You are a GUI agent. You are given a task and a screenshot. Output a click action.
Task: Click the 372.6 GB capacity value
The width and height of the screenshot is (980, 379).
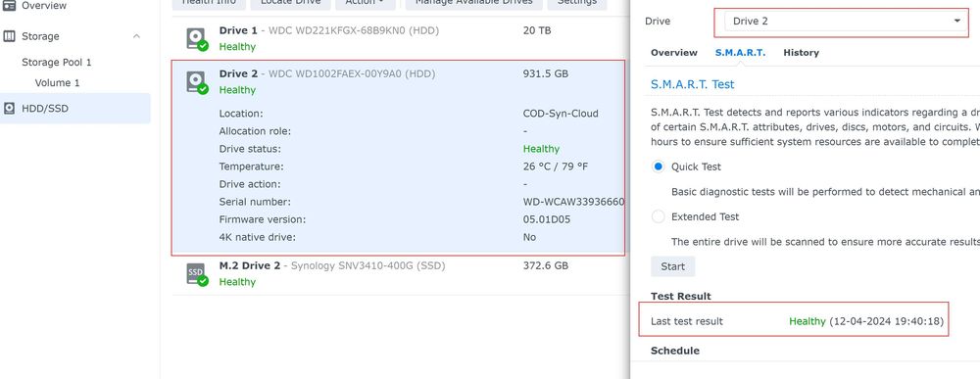click(546, 266)
